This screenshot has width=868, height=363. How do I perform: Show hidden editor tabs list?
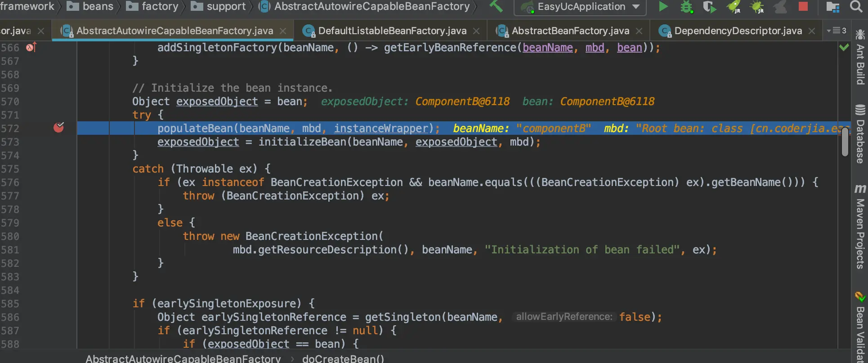coord(837,31)
